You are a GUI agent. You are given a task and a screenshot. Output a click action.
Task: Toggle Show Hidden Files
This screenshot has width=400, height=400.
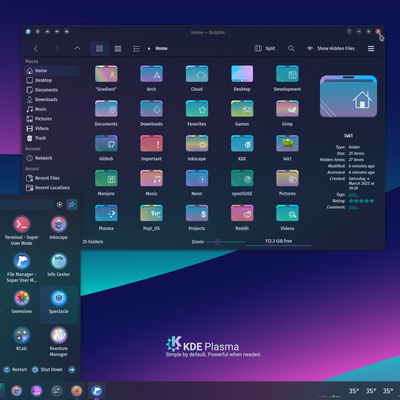tap(330, 49)
